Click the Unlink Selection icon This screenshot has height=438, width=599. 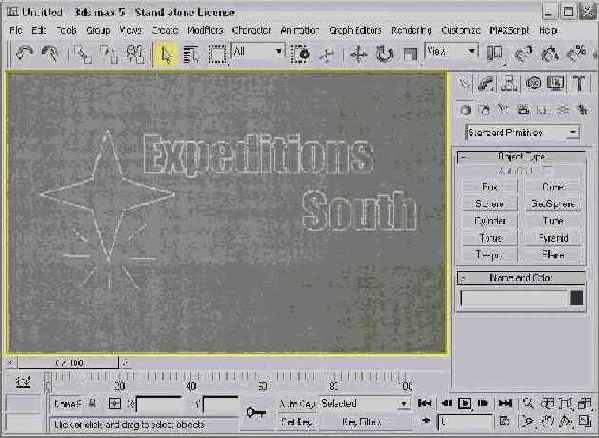(108, 54)
